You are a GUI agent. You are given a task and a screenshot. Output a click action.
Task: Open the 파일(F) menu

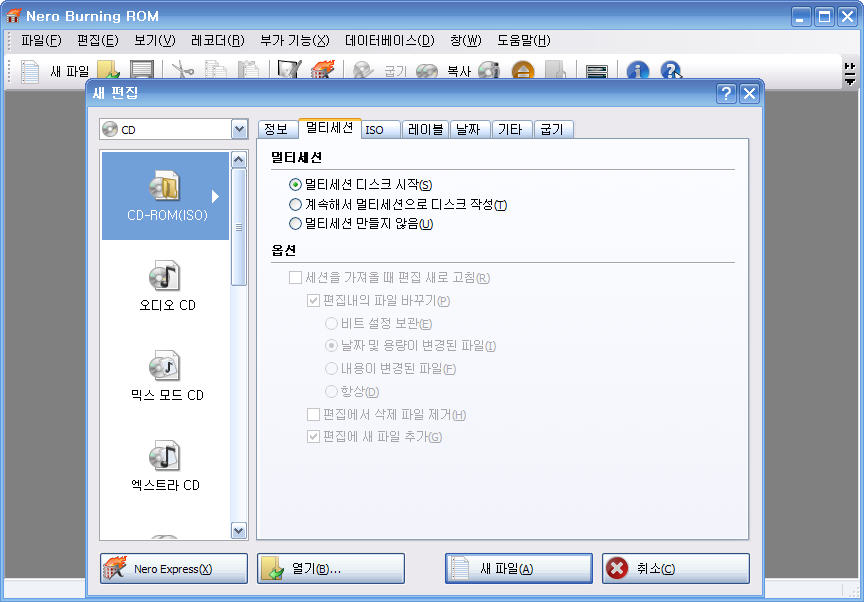coord(41,40)
